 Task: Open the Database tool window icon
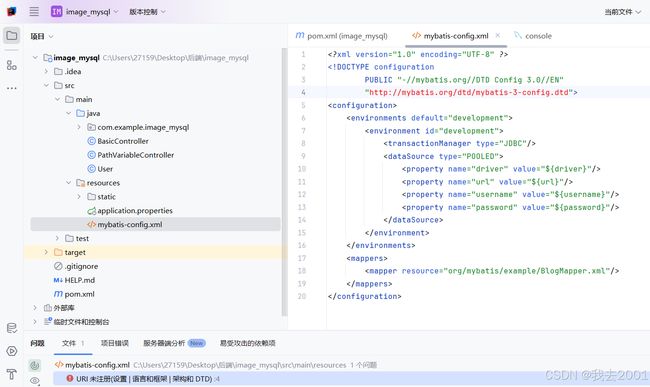12,328
